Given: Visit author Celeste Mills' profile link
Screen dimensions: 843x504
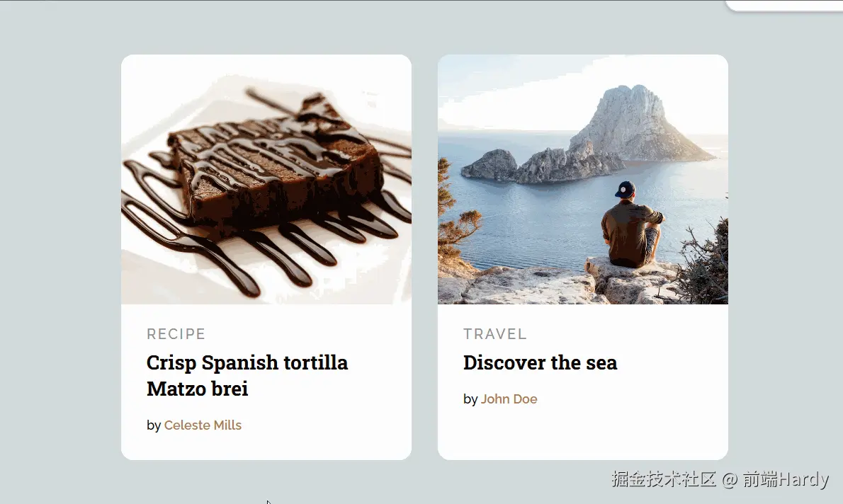Looking at the screenshot, I should (x=203, y=425).
